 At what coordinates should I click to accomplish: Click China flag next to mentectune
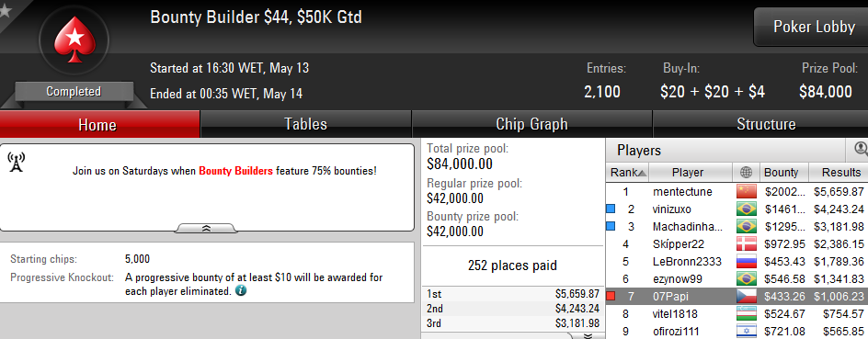[747, 192]
